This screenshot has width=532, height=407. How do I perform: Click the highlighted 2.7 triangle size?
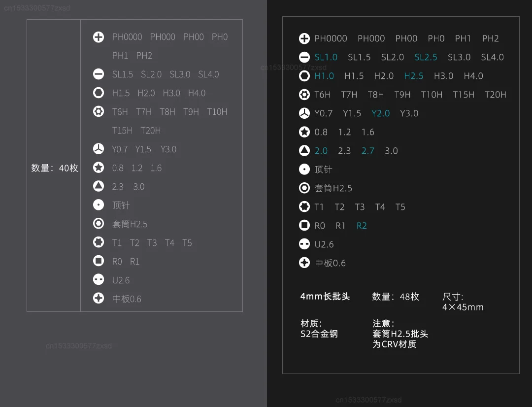368,151
